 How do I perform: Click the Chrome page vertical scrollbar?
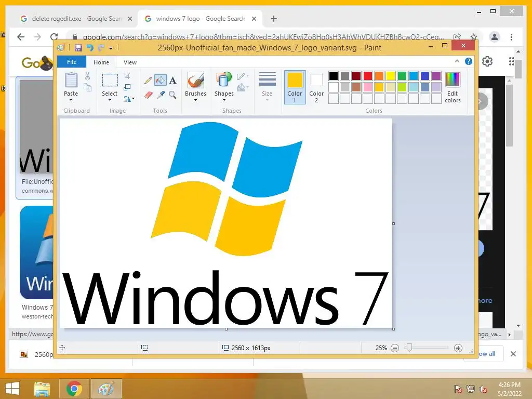pyautogui.click(x=517, y=68)
